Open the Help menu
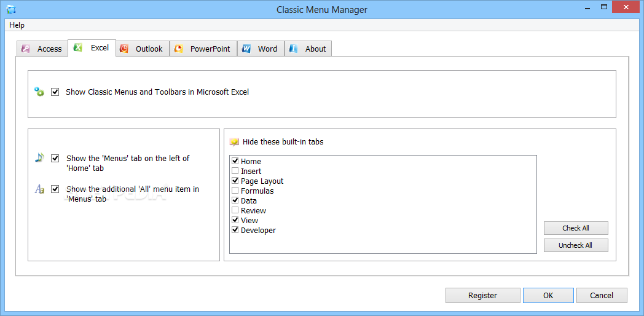Screen dimensions: 644x316 coord(17,25)
